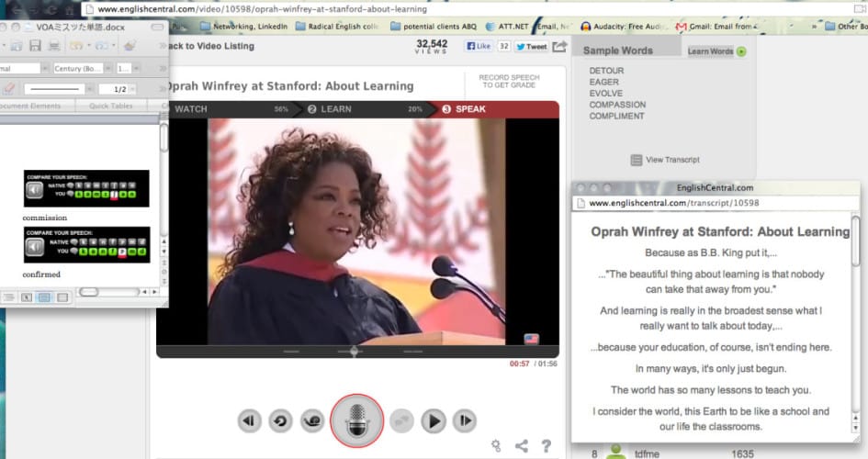Screen dimensions: 868x459
Task: Replay the current line using the circular arrow
Action: pos(281,421)
